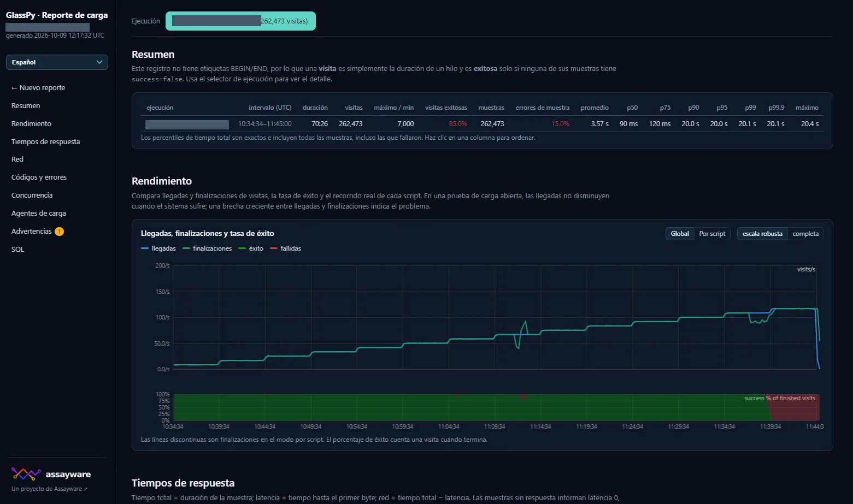Sort the table by the duración column

[x=315, y=108]
